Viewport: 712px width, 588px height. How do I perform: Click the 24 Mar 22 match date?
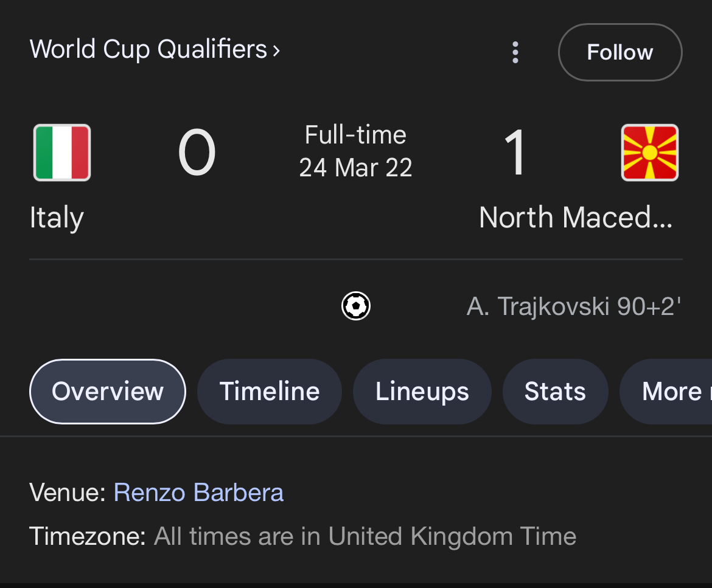[355, 168]
